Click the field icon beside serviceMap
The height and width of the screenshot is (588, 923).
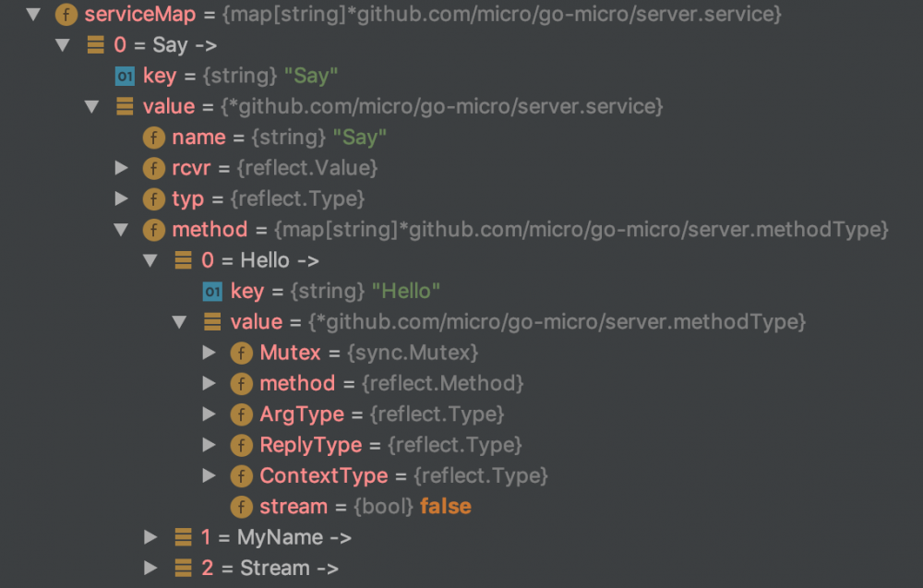point(66,15)
